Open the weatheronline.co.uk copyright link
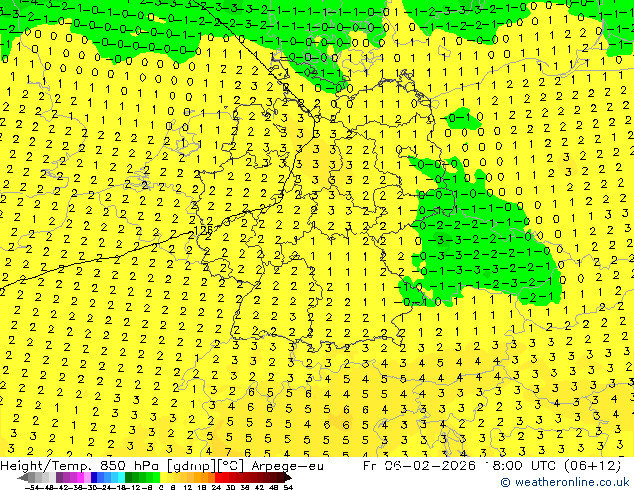Viewport: 634px width, 490px height. coord(564,482)
